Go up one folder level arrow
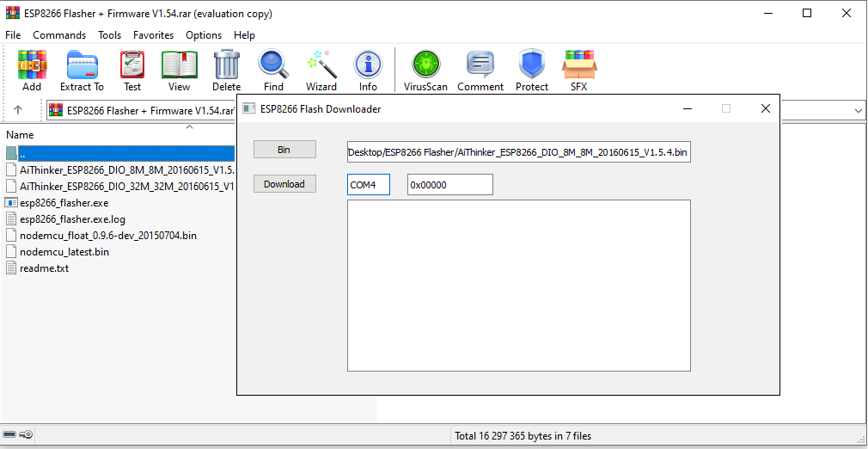Screen dimensions: 868x449 click(18, 110)
